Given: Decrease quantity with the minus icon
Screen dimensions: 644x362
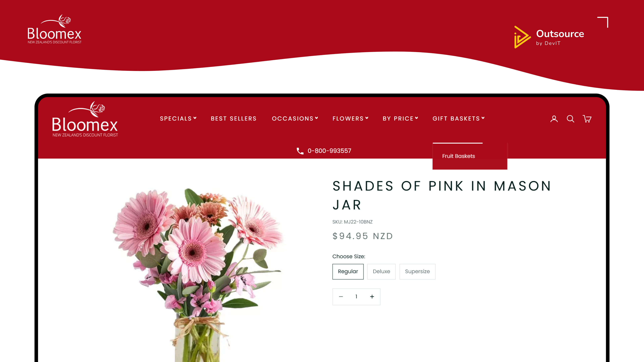Looking at the screenshot, I should click(341, 296).
